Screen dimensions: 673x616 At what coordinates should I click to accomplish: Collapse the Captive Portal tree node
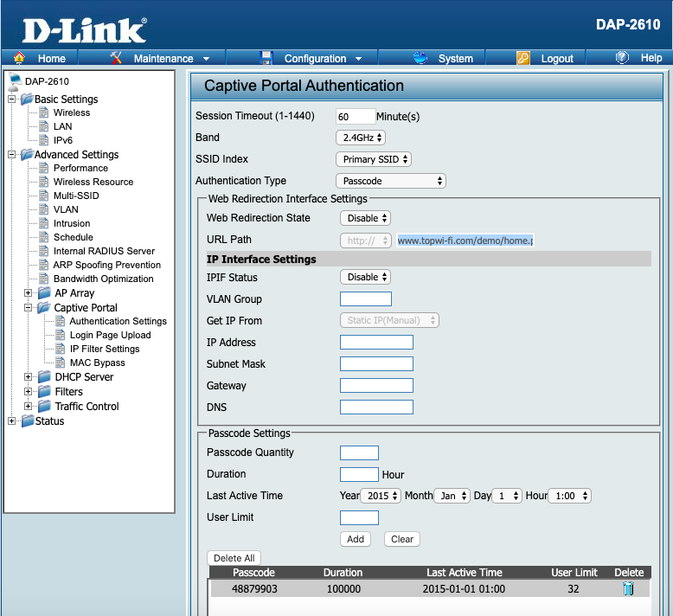pos(29,307)
